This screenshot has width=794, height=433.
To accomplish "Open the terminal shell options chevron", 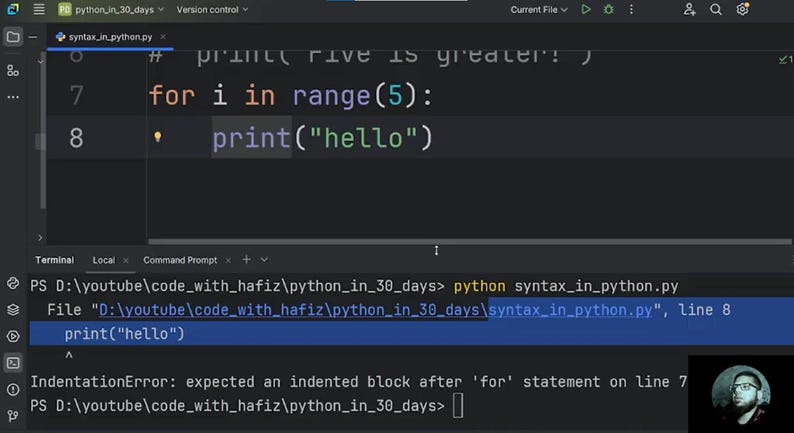I will coord(264,259).
